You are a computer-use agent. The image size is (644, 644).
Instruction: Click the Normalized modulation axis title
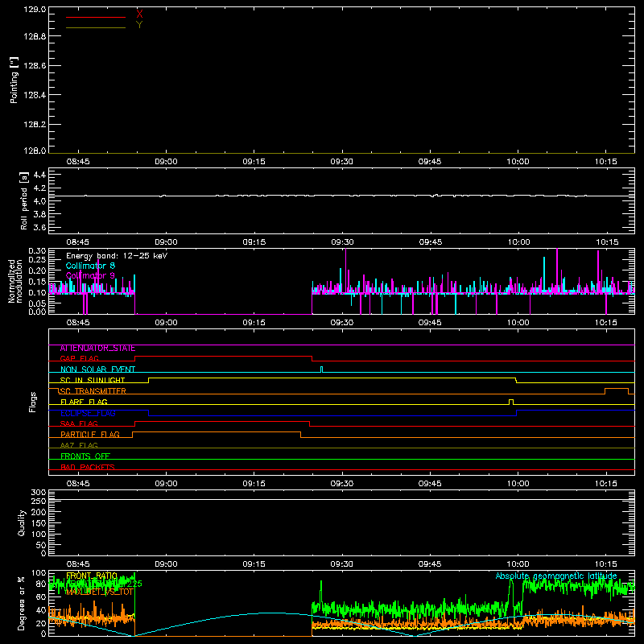[x=15, y=281]
